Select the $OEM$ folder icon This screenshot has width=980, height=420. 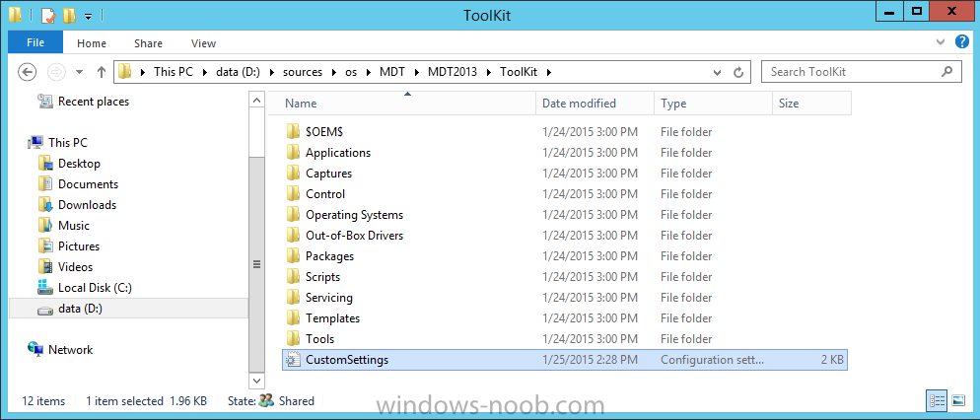point(294,132)
